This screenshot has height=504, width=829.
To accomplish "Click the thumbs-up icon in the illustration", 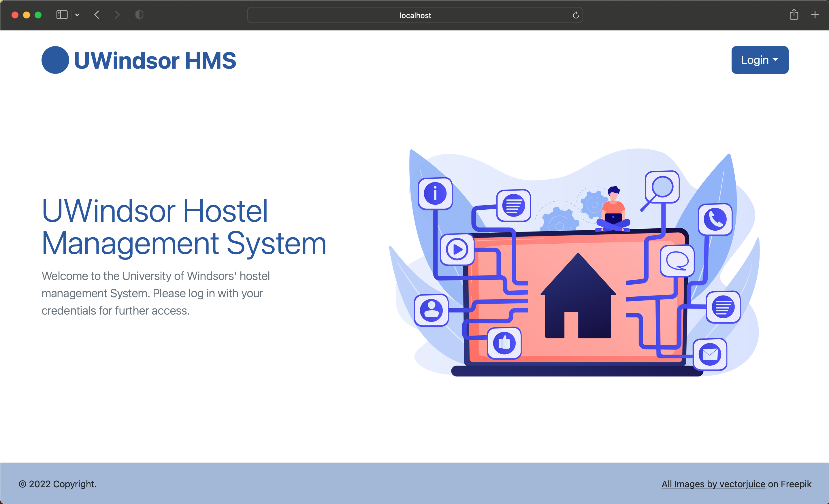I will [x=504, y=343].
